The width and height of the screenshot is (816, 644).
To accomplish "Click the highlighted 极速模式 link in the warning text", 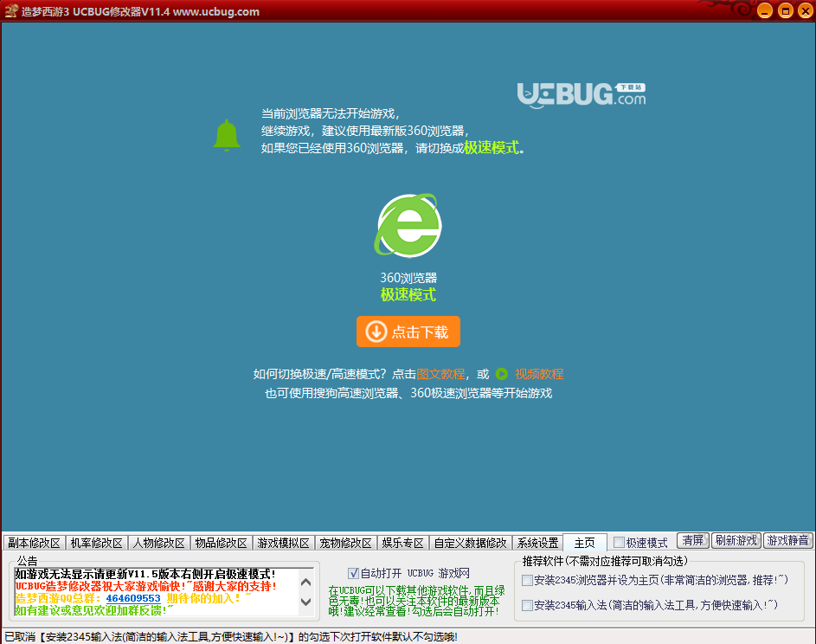I will 492,148.
